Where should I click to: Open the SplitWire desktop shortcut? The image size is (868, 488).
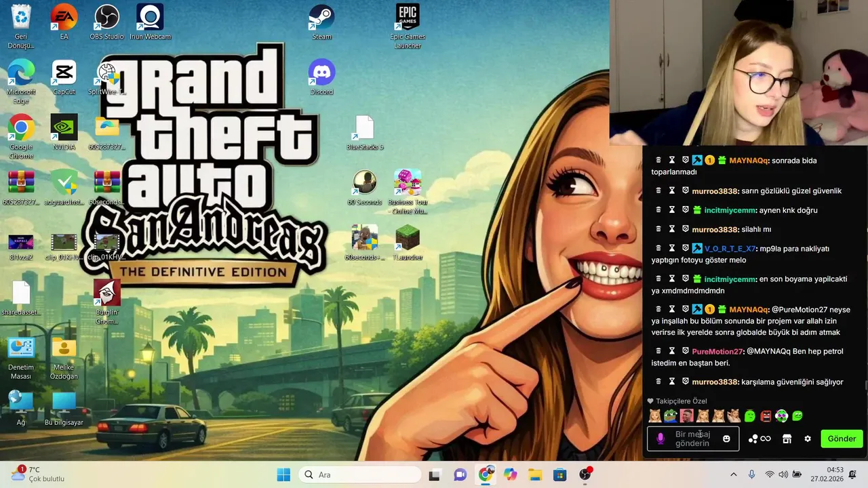[106, 77]
